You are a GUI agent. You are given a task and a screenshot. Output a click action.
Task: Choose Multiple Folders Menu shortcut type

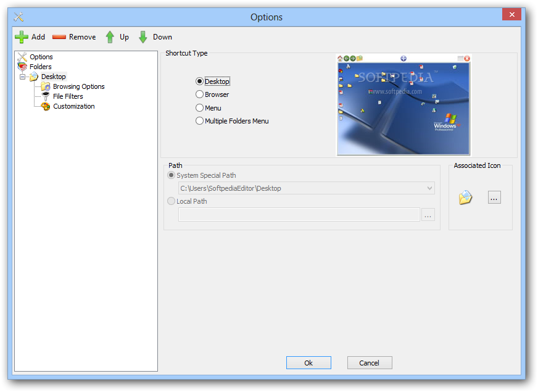pyautogui.click(x=199, y=121)
